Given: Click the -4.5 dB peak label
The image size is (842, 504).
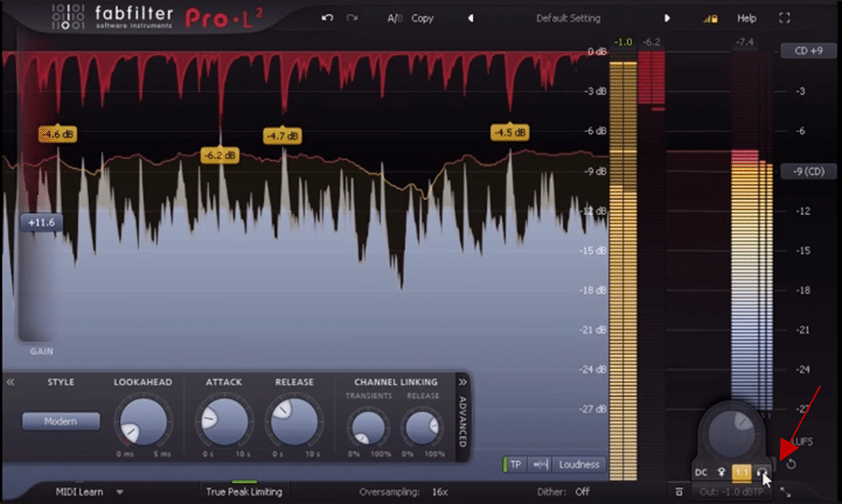Looking at the screenshot, I should pos(510,132).
